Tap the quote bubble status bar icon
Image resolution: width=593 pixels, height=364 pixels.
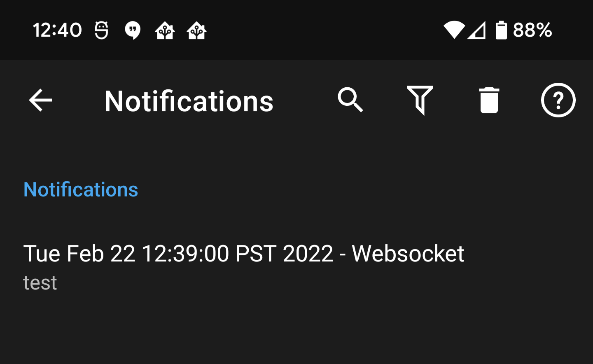pyautogui.click(x=133, y=30)
